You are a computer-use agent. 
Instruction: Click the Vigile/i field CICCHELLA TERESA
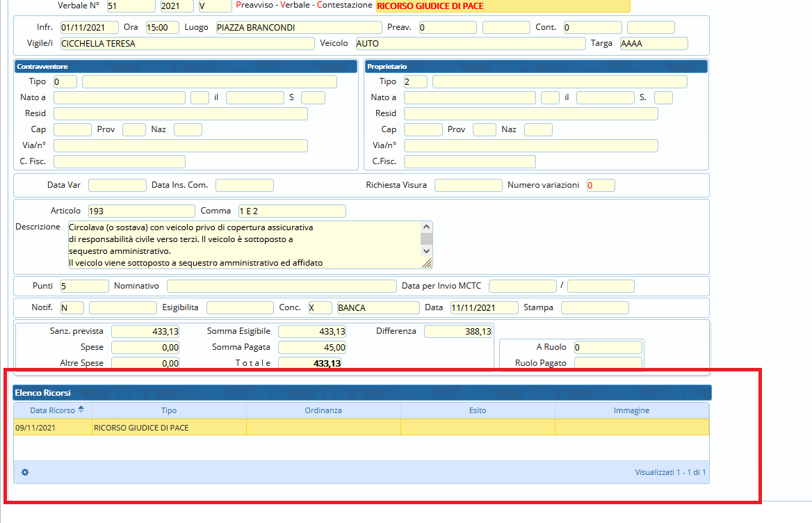point(187,44)
